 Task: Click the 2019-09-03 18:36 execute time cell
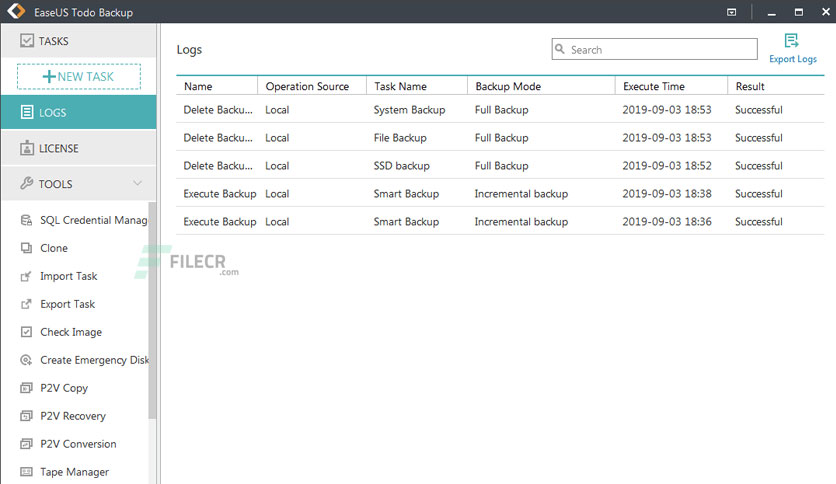[x=667, y=222]
